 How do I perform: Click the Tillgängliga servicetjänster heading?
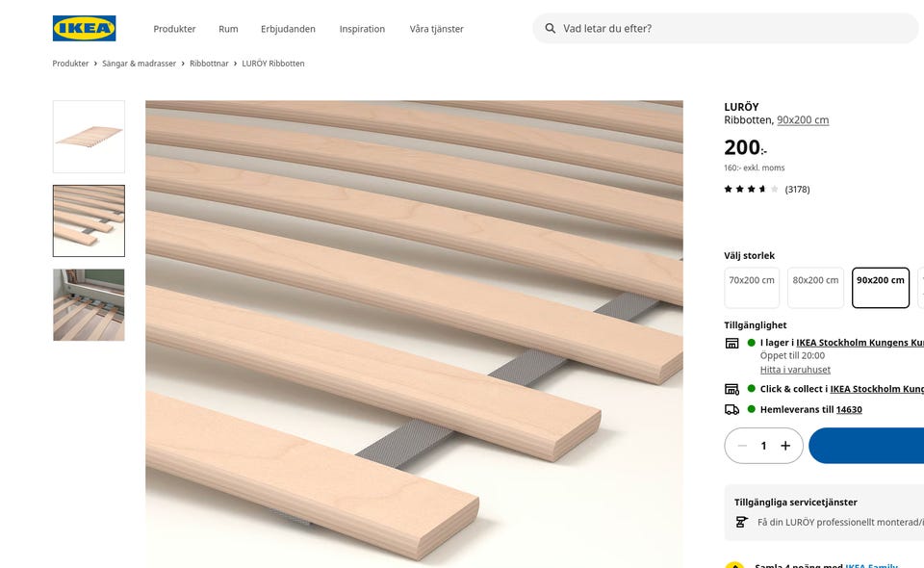796,502
